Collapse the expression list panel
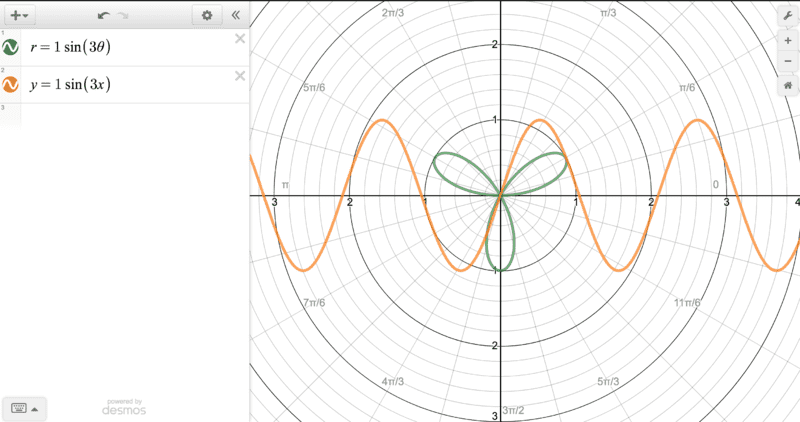The image size is (800, 422). click(235, 15)
